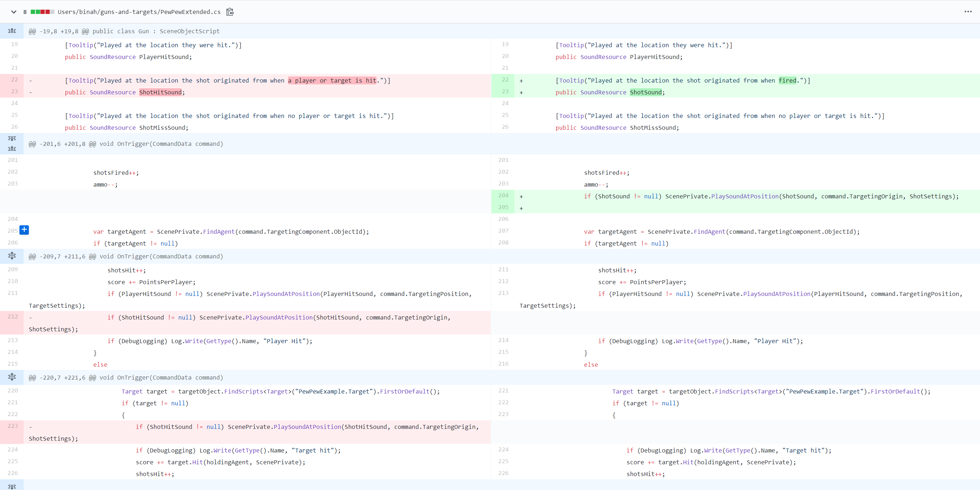Expand down below line 26 hunk
Viewport: 980px width, 490px height.
coord(12,138)
